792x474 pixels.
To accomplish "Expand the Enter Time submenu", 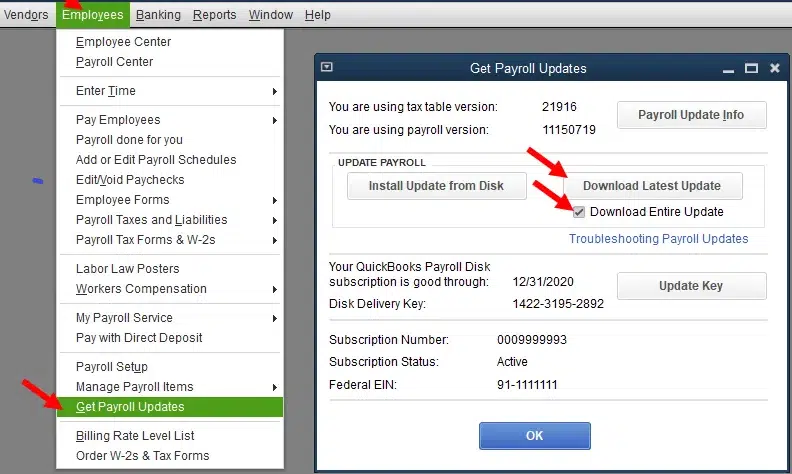I will click(106, 91).
